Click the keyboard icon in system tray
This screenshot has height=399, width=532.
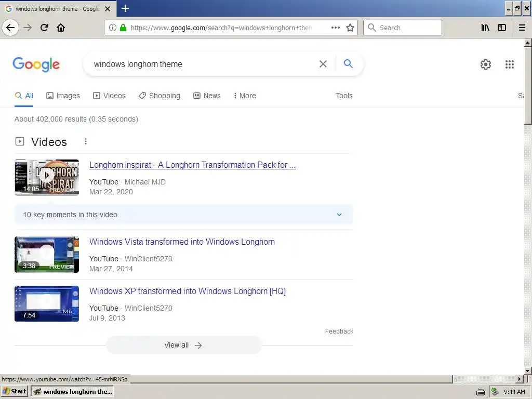coord(481,392)
